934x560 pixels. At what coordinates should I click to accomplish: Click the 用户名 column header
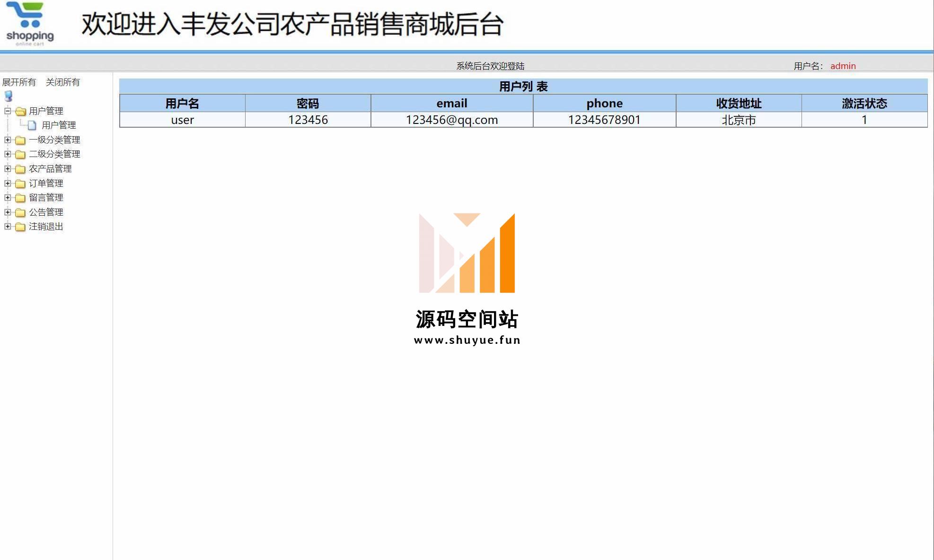(182, 104)
